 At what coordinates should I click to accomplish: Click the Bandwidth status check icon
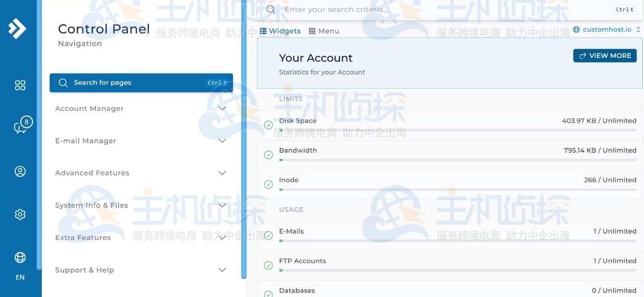[x=268, y=155]
